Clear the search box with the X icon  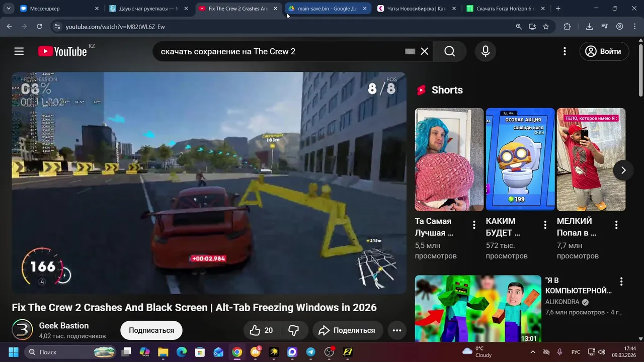click(x=425, y=51)
